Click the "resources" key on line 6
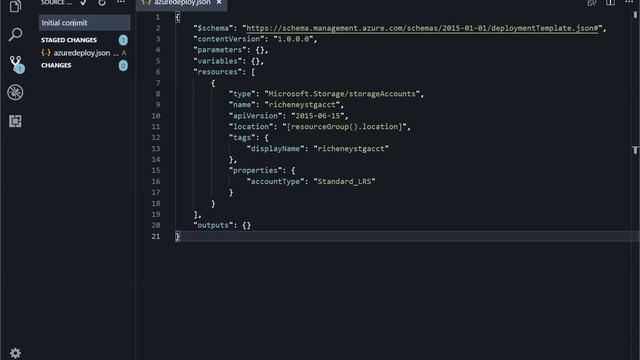This screenshot has height=360, width=640. click(218, 72)
